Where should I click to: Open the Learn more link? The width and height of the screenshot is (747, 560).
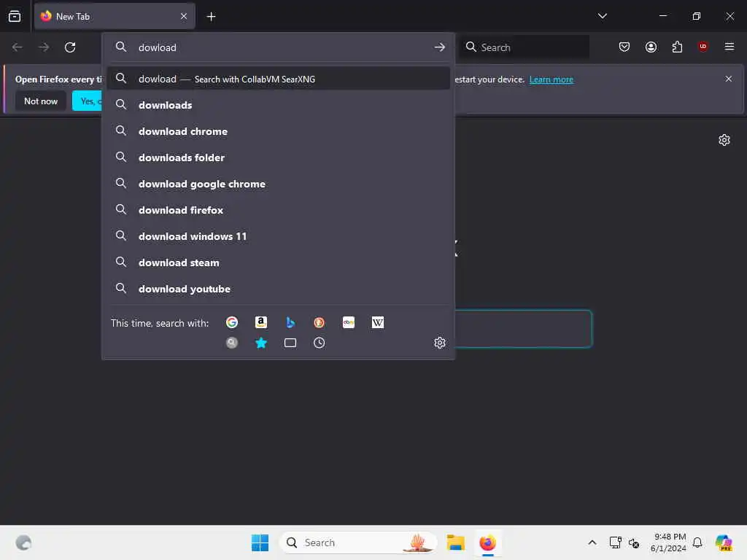(x=551, y=79)
